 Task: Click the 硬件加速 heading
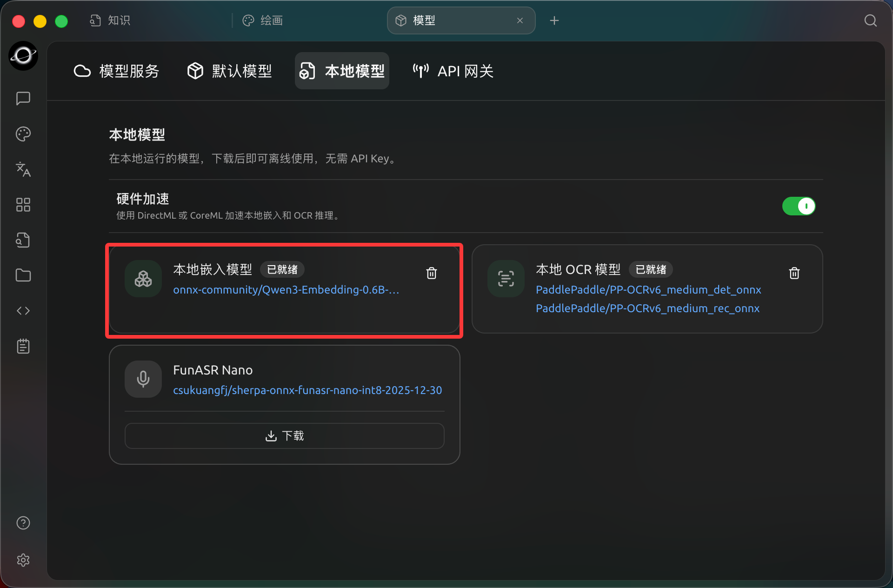[x=143, y=199]
